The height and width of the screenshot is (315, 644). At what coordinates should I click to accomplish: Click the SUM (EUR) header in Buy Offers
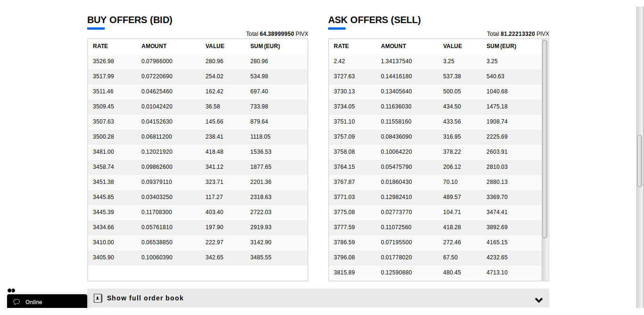click(x=265, y=46)
